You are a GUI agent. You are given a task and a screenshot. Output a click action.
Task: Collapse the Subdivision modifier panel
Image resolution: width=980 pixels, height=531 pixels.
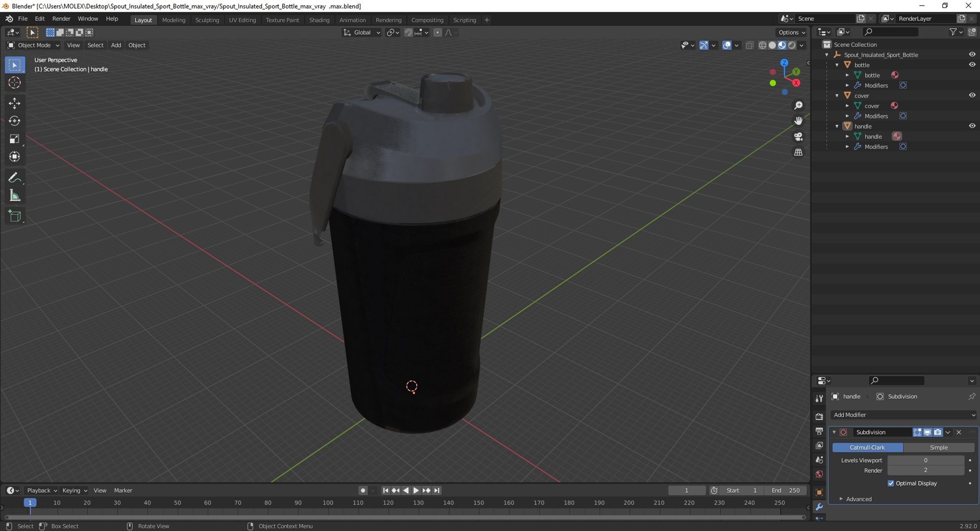(835, 432)
